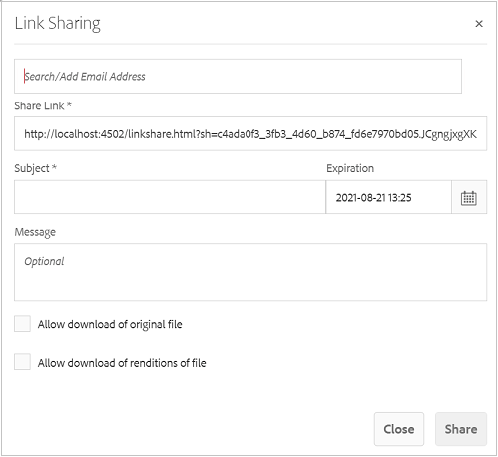The height and width of the screenshot is (457, 498).
Task: Select the localhost linkshare URL field
Action: pos(250,134)
